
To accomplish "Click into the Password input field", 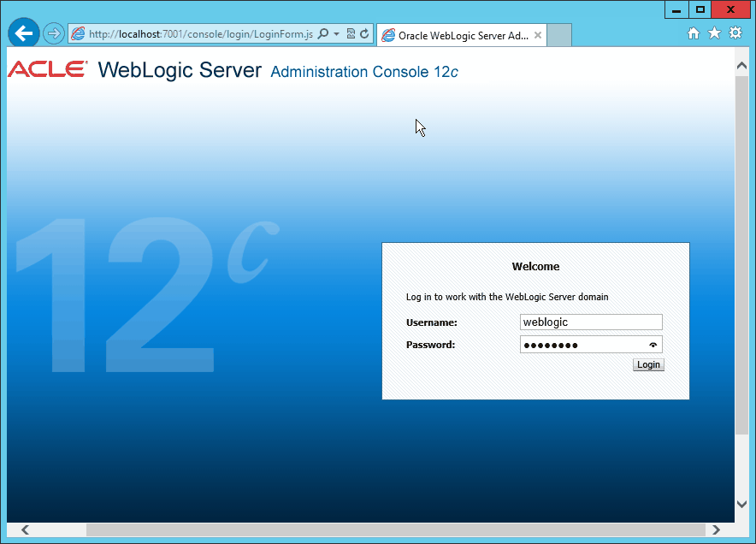I will tap(582, 345).
